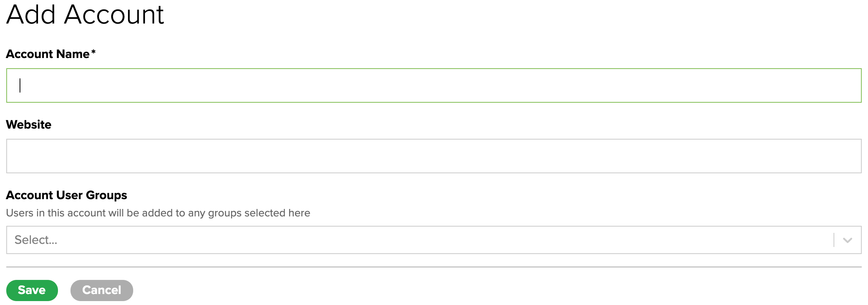Click the "Account Name" field label
The image size is (868, 305).
coord(48,54)
